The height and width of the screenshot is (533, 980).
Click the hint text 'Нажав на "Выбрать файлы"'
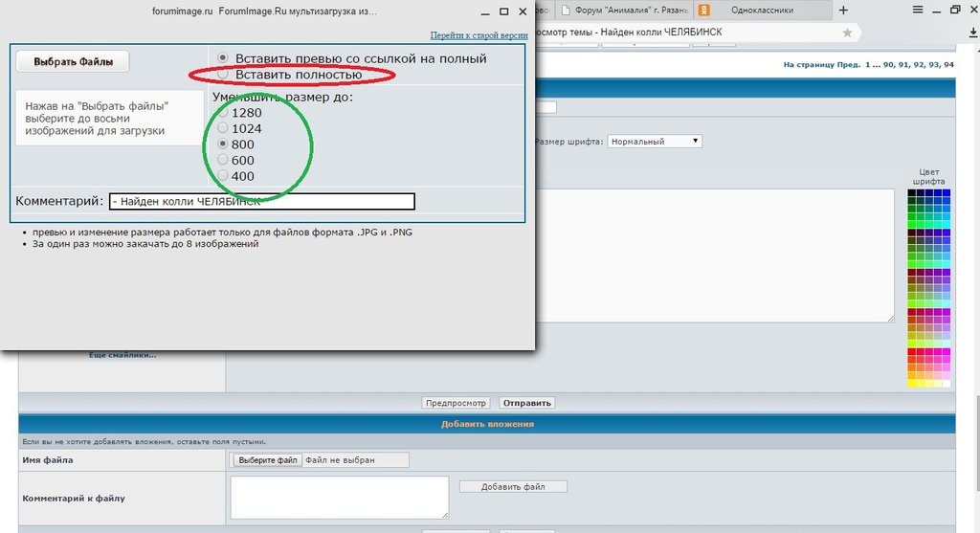[97, 106]
